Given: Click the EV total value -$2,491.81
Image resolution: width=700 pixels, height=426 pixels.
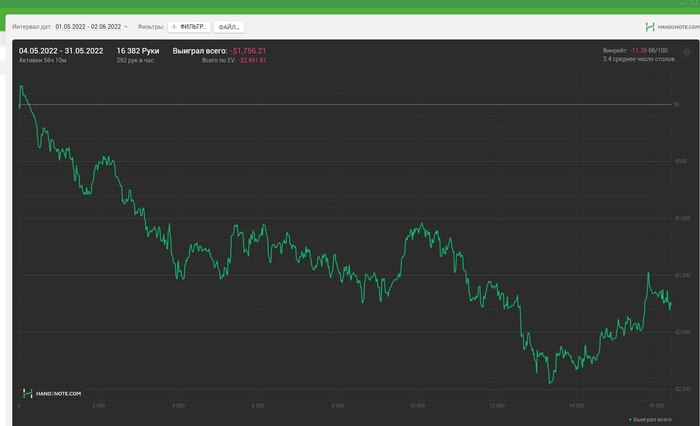Looking at the screenshot, I should coord(252,60).
